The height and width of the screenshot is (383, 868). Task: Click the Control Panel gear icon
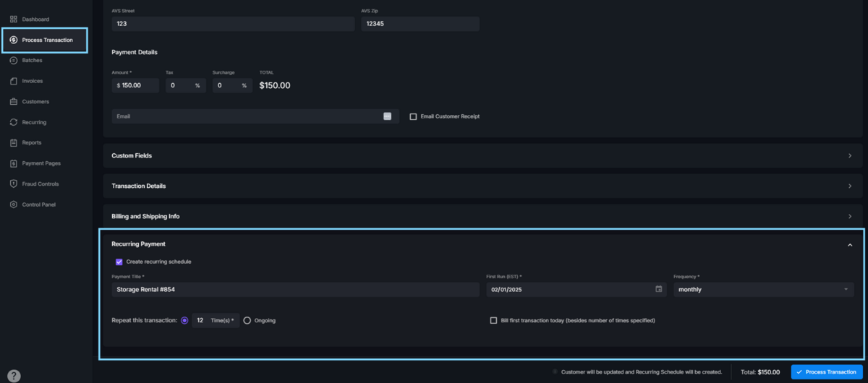pyautogui.click(x=14, y=205)
